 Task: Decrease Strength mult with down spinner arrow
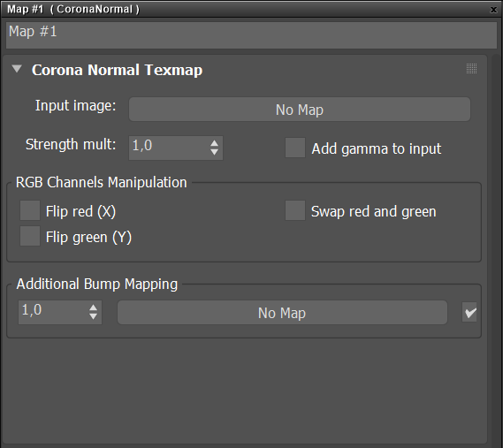pos(215,152)
